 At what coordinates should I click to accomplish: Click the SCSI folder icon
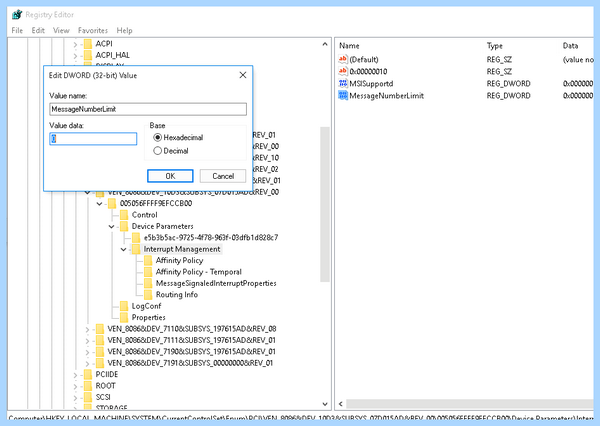[88, 397]
